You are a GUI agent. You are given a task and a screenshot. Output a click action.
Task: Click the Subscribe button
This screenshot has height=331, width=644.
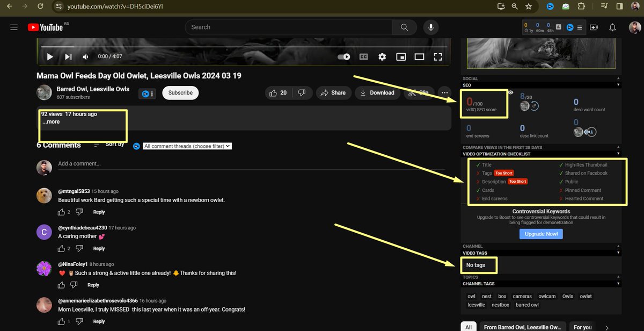click(x=180, y=92)
